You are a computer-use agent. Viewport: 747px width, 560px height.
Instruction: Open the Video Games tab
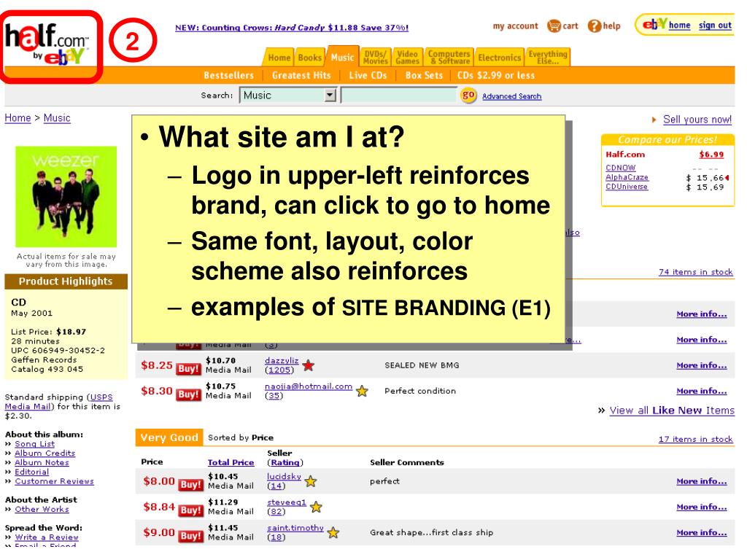tap(407, 57)
